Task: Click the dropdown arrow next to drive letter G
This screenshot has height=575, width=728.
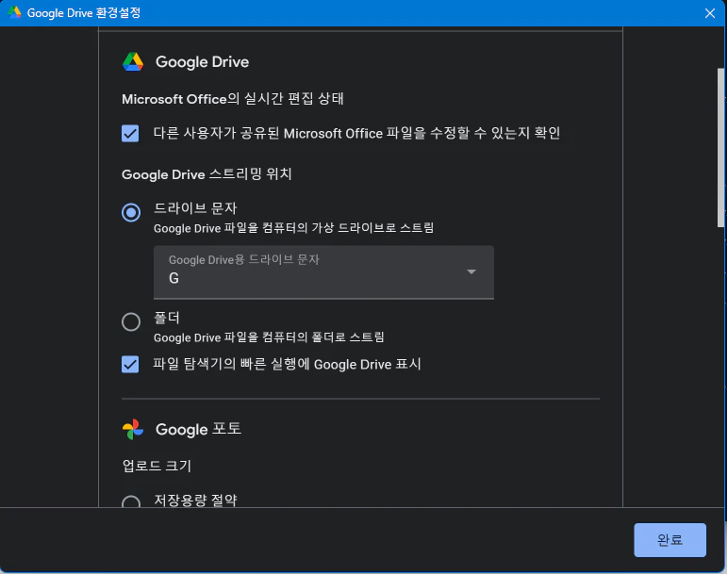Action: (472, 272)
